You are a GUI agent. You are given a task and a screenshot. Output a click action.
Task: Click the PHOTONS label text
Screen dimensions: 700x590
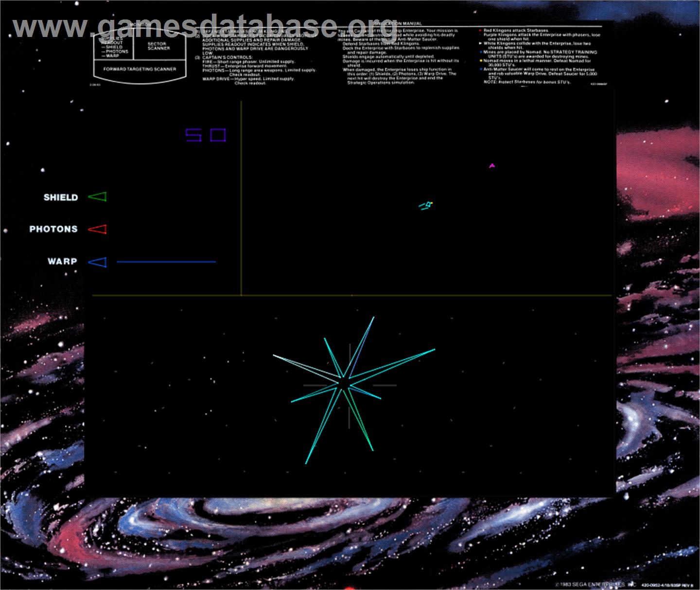(x=53, y=229)
